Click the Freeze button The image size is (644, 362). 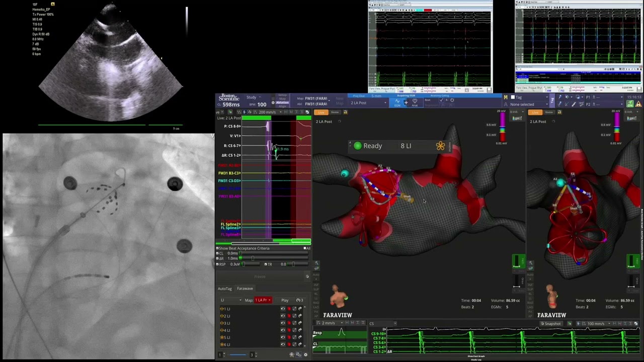pos(260,277)
